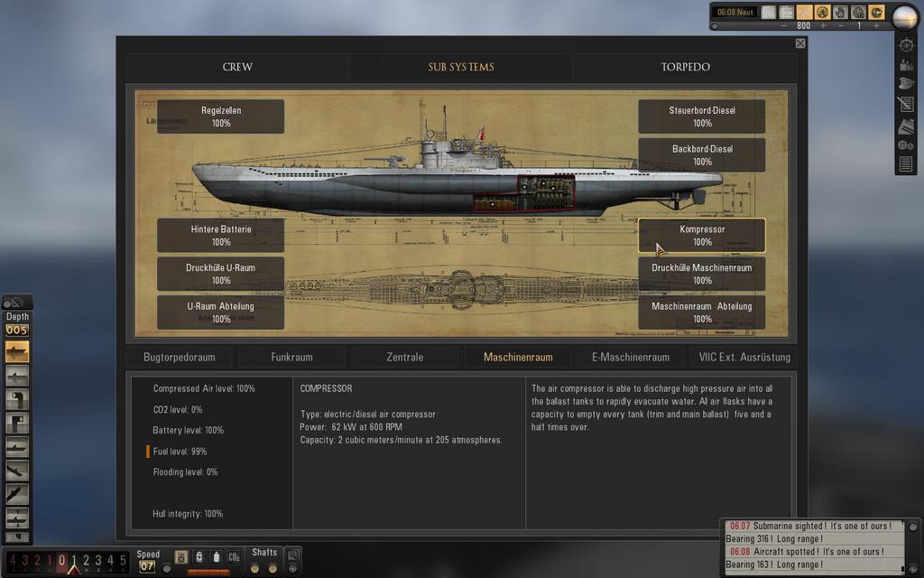Screen dimensions: 924x578
Task: Decrease the 800 value with minus
Action: 784,26
